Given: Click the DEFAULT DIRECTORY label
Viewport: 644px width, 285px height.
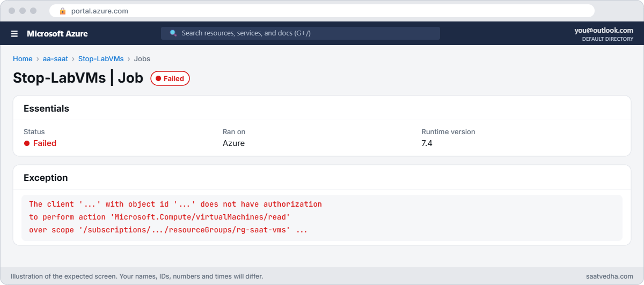Looking at the screenshot, I should click(x=608, y=39).
